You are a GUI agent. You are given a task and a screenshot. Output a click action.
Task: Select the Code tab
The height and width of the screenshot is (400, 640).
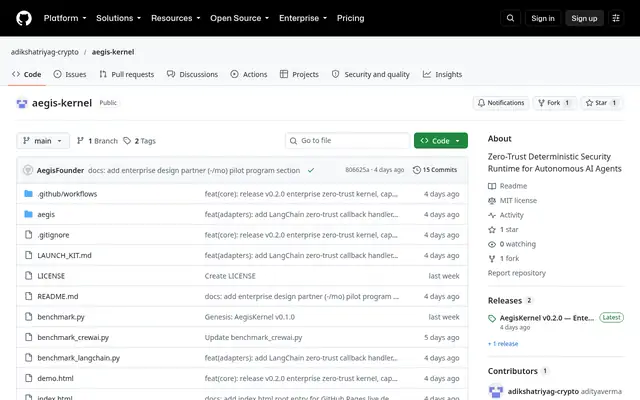27,74
